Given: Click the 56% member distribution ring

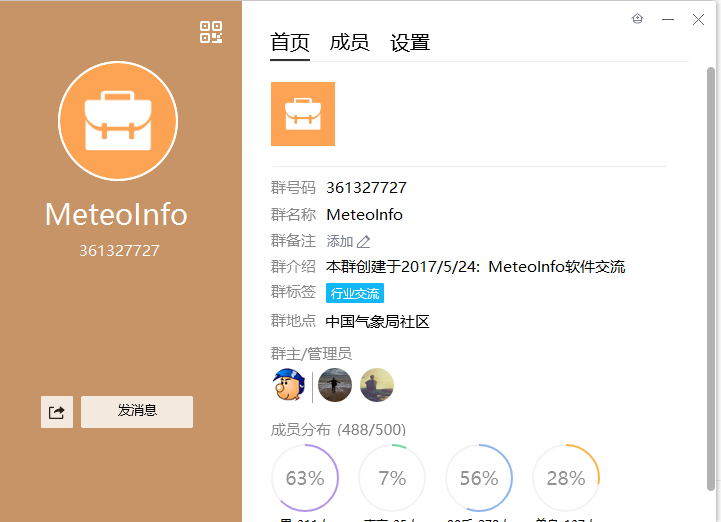Looking at the screenshot, I should (479, 478).
